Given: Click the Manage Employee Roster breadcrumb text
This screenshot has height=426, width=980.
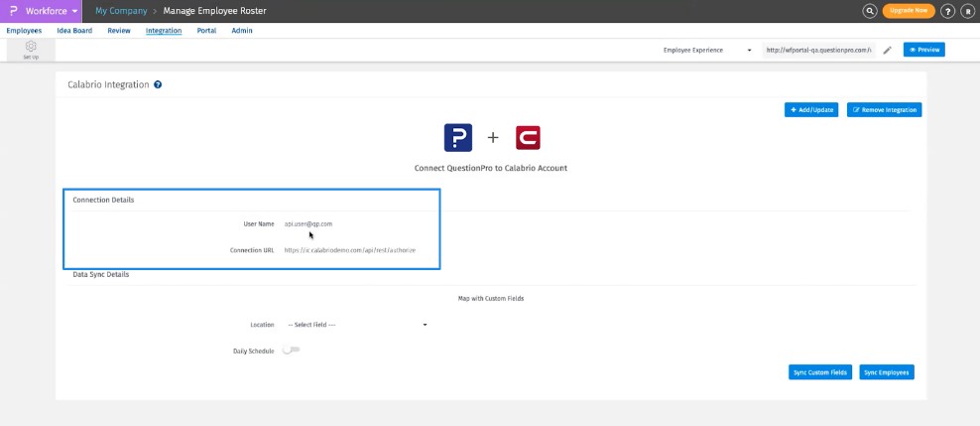Looking at the screenshot, I should (214, 11).
